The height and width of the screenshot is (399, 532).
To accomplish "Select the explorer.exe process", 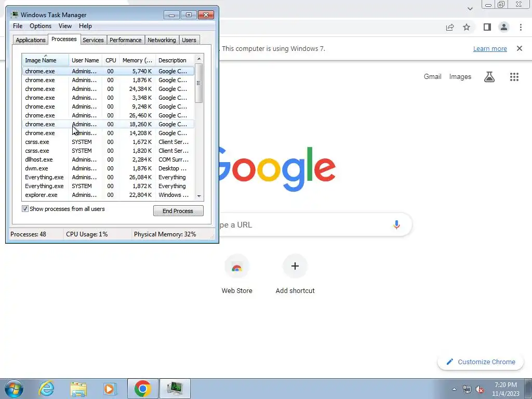I will (109, 195).
